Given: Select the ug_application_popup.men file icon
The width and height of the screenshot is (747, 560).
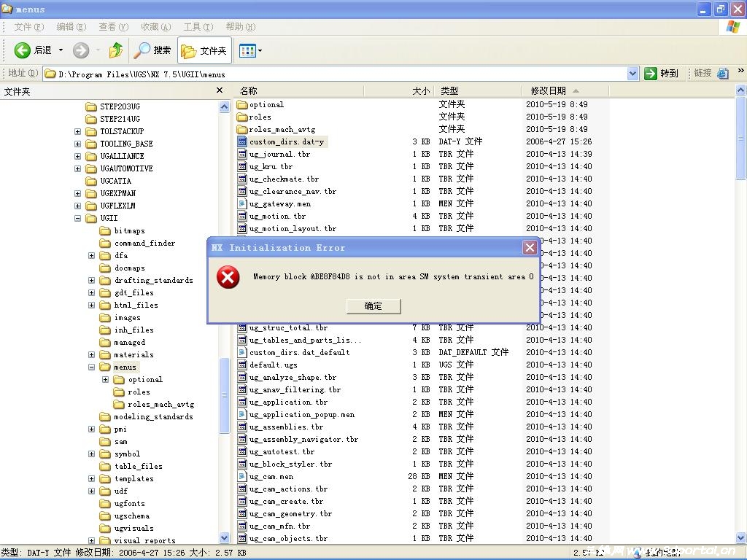Looking at the screenshot, I should pos(242,414).
